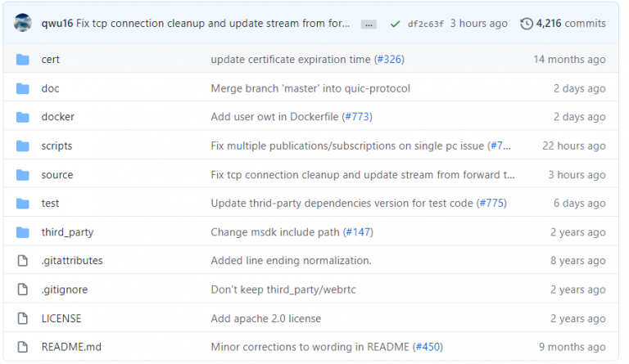Open pull request #326 link
The width and height of the screenshot is (629, 364).
(x=389, y=60)
